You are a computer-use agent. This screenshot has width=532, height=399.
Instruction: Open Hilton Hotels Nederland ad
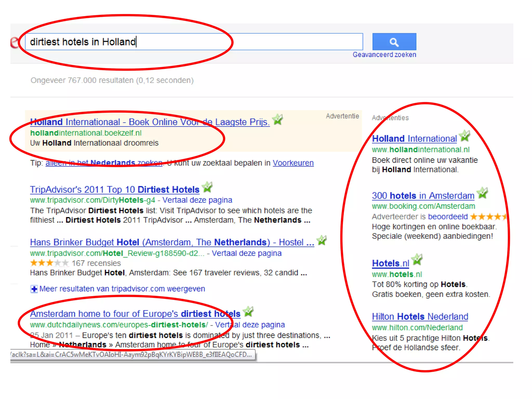point(420,317)
